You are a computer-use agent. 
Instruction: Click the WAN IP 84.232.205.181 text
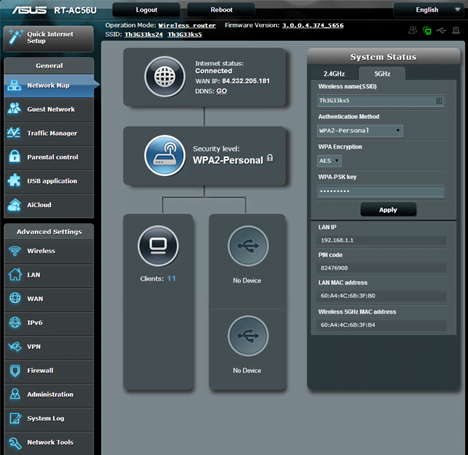coord(246,81)
